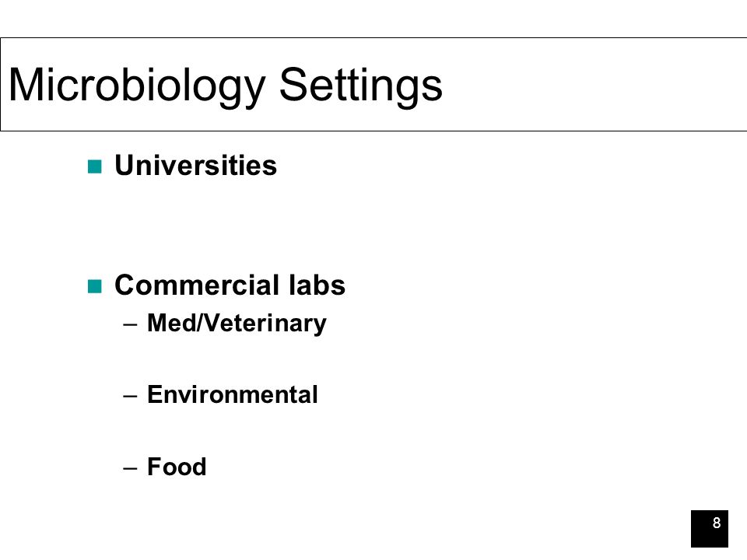The width and height of the screenshot is (747, 560).
Task: Click the word labs in Commercial labs
Action: click(317, 285)
